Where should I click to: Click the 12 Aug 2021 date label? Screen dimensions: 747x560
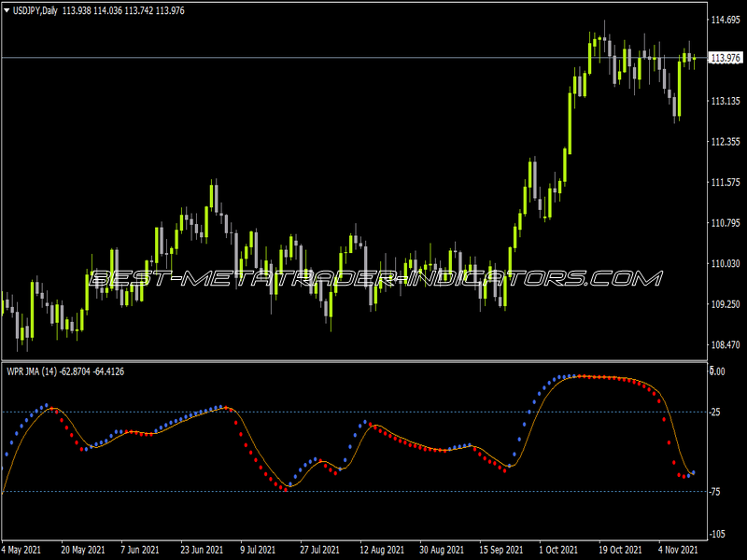382,550
